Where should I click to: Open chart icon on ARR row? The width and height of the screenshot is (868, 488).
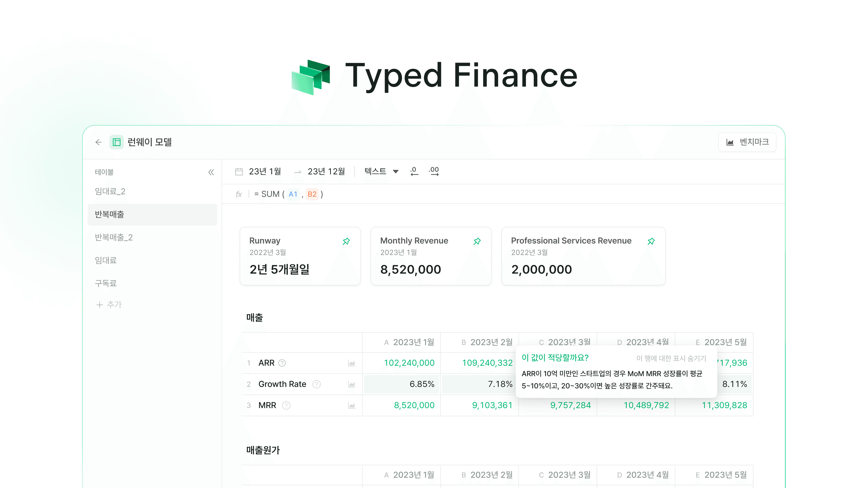(x=351, y=363)
